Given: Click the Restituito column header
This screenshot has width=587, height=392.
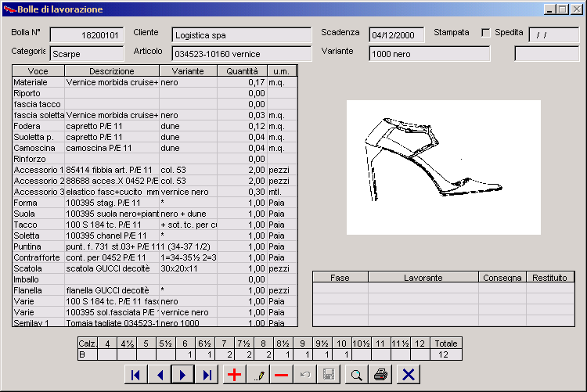Looking at the screenshot, I should click(x=549, y=278).
